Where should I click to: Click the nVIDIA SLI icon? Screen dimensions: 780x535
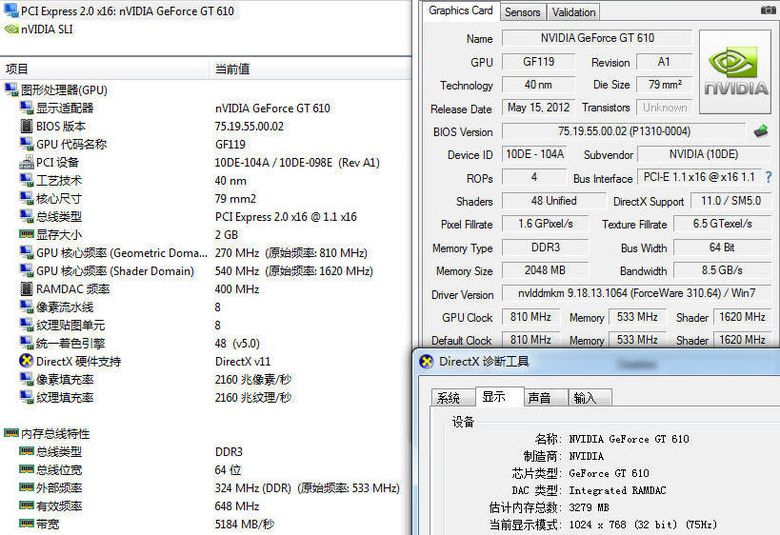click(x=11, y=29)
